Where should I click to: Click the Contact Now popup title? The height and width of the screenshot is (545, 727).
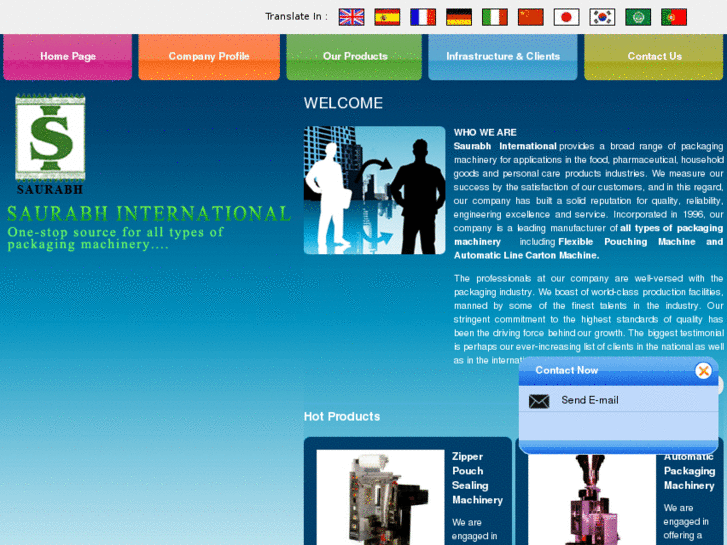point(567,370)
